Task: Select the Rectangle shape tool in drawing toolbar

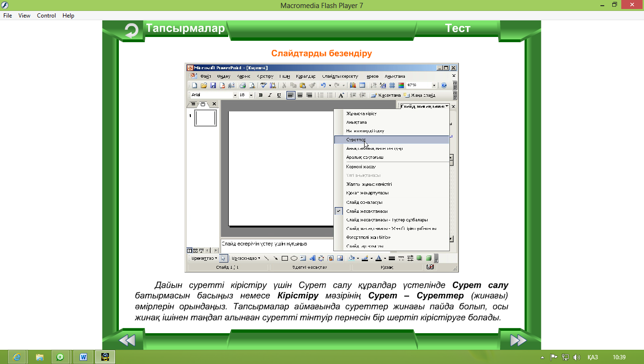Action: click(285, 258)
